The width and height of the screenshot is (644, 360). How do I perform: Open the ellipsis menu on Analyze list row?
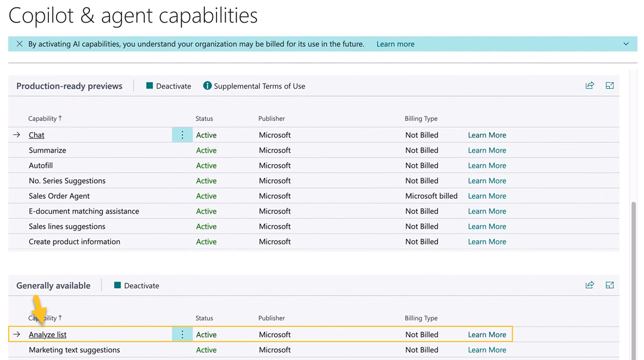[x=182, y=334]
